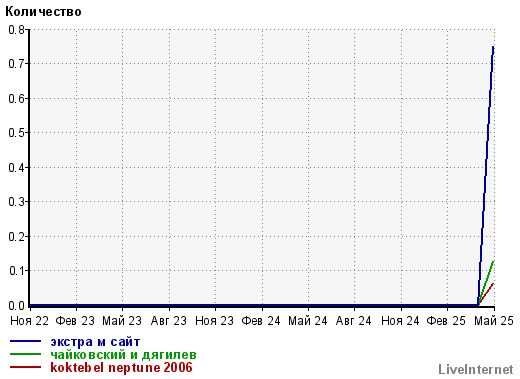Click the end of the green line
This screenshot has height=379, width=520.
click(x=493, y=261)
